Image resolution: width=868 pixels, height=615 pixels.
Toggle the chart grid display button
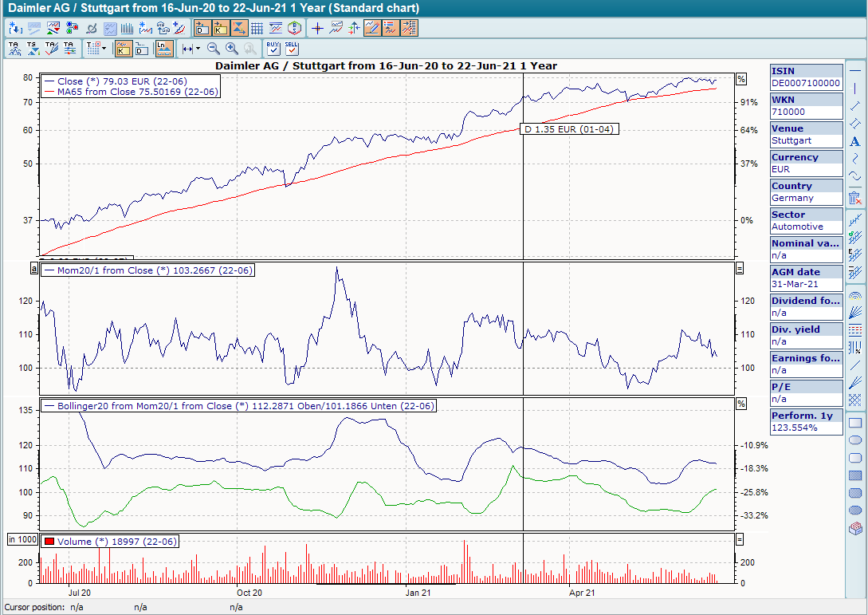click(x=257, y=29)
